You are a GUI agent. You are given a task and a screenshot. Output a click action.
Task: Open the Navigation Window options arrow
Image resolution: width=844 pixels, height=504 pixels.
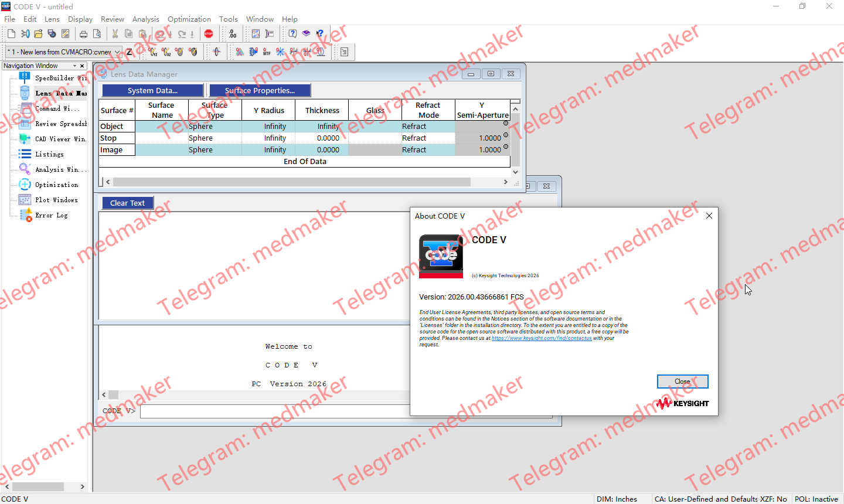coord(74,66)
